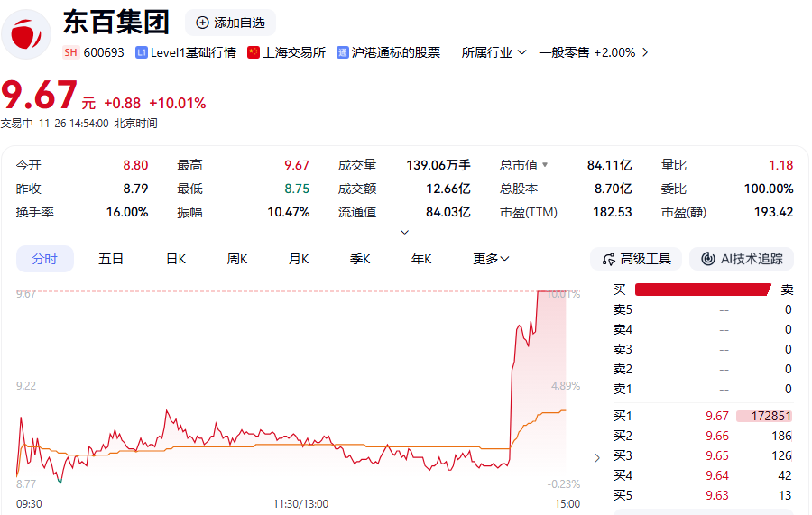812x515 pixels.
Task: Toggle the 总市值 dropdown triangle
Action: click(x=545, y=166)
